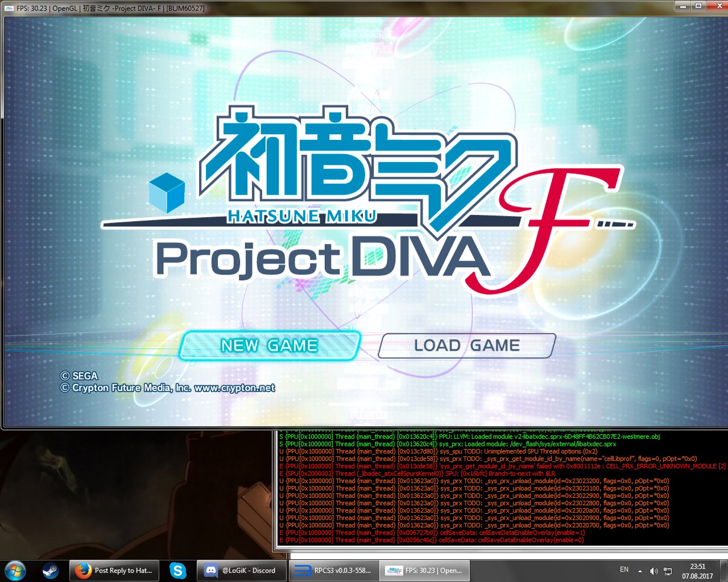Click the www.crypton.net copyright text
The height and width of the screenshot is (582, 728).
click(x=234, y=388)
